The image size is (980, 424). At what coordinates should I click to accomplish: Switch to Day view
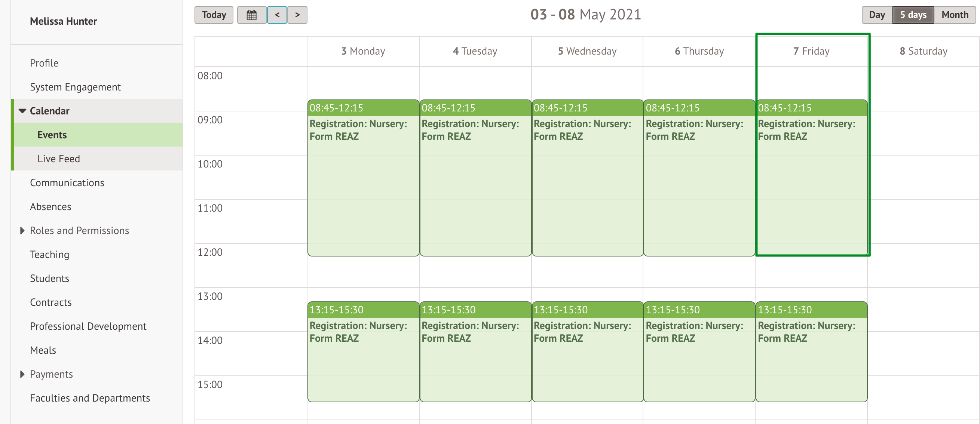[876, 15]
